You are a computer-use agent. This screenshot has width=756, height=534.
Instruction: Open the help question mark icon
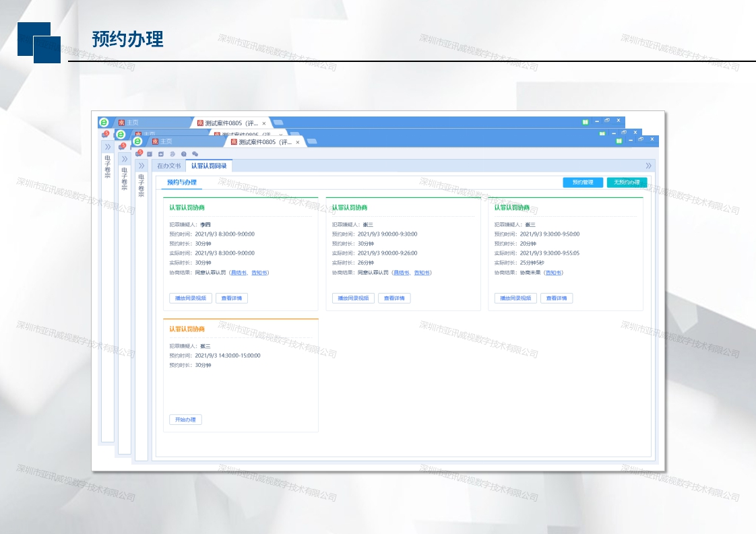[184, 154]
